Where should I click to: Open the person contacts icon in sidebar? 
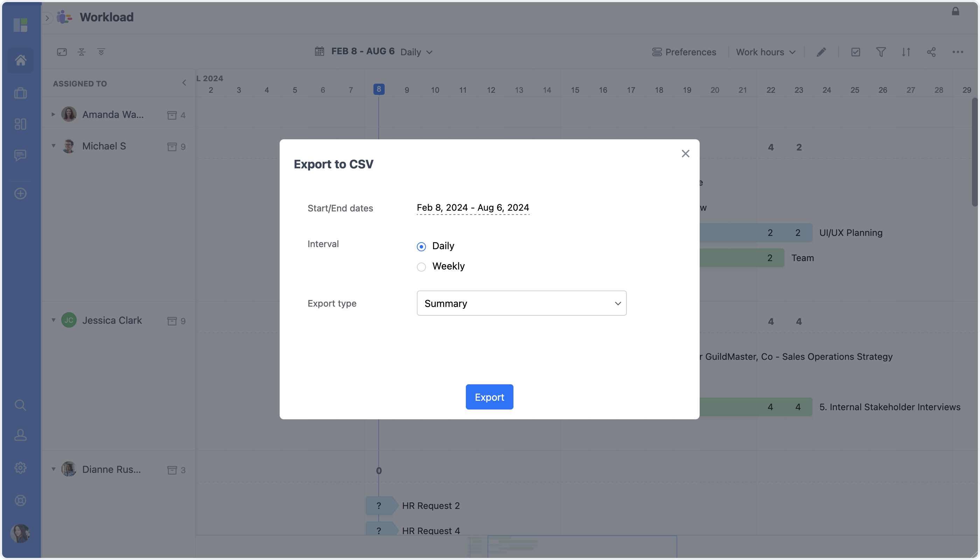click(x=20, y=435)
